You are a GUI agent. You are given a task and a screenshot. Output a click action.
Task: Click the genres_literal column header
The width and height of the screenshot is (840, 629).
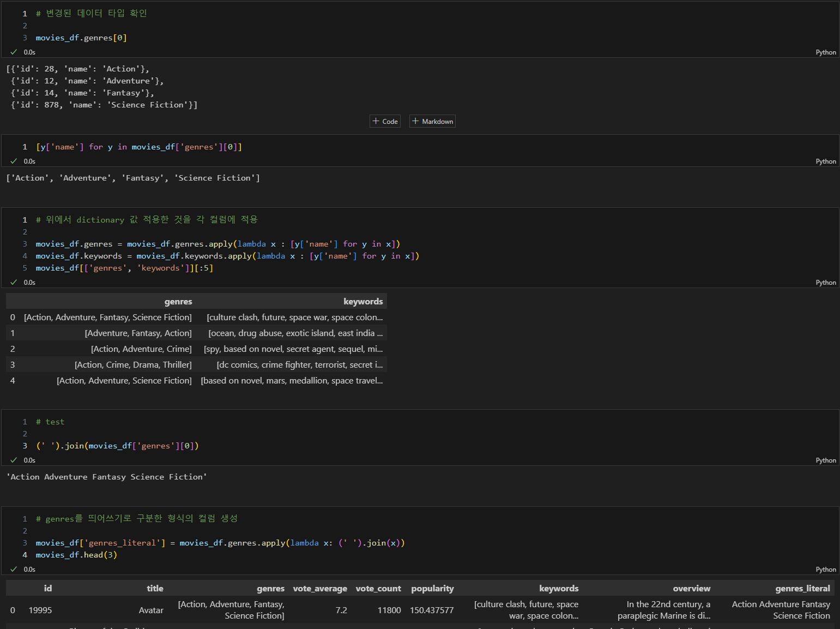802,589
